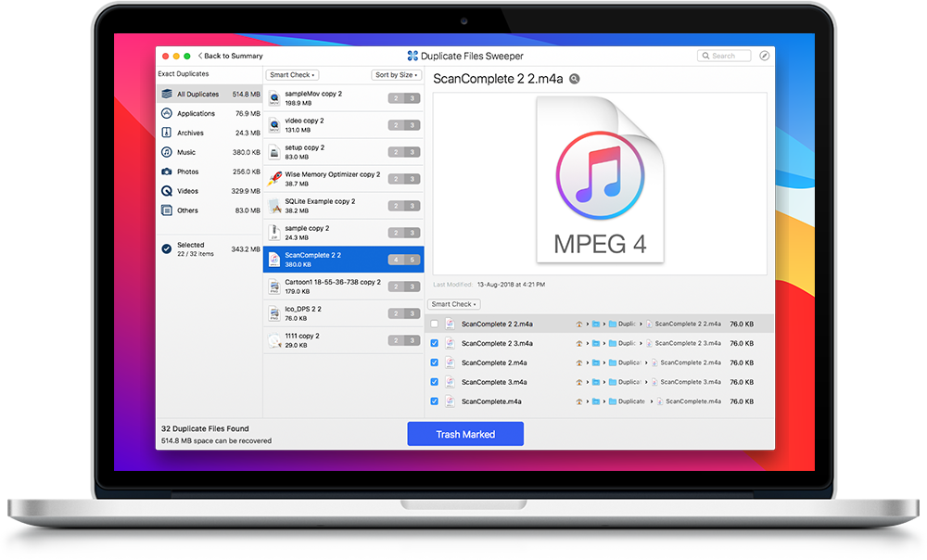This screenshot has height=560, width=927.
Task: Click the edit icon next to Search
Action: pos(765,56)
